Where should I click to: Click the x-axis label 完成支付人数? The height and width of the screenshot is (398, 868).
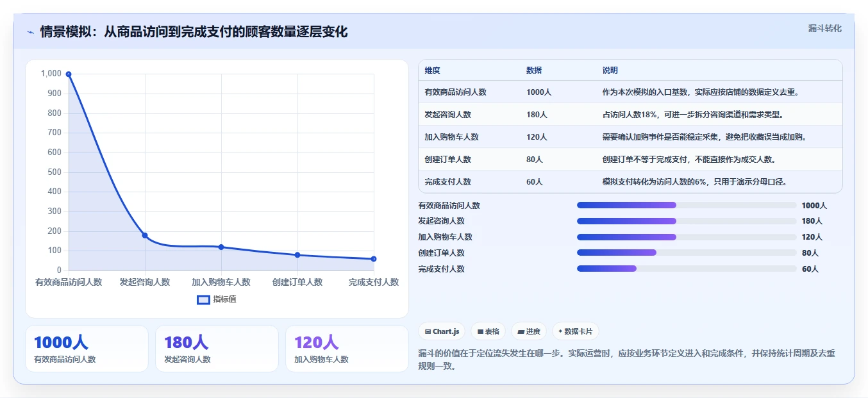[374, 282]
